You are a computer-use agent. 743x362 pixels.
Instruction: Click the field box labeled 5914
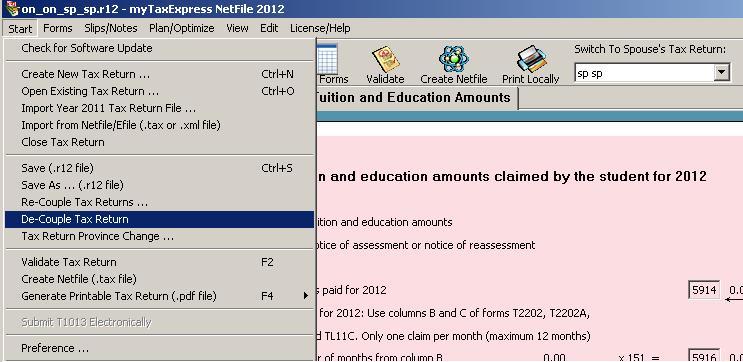tap(704, 290)
